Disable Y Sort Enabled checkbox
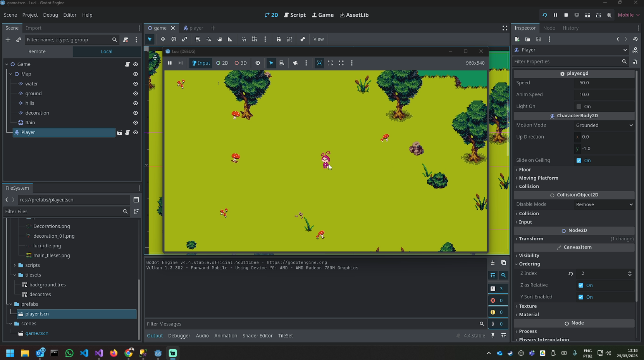Image resolution: width=644 pixels, height=360 pixels. pos(580,297)
